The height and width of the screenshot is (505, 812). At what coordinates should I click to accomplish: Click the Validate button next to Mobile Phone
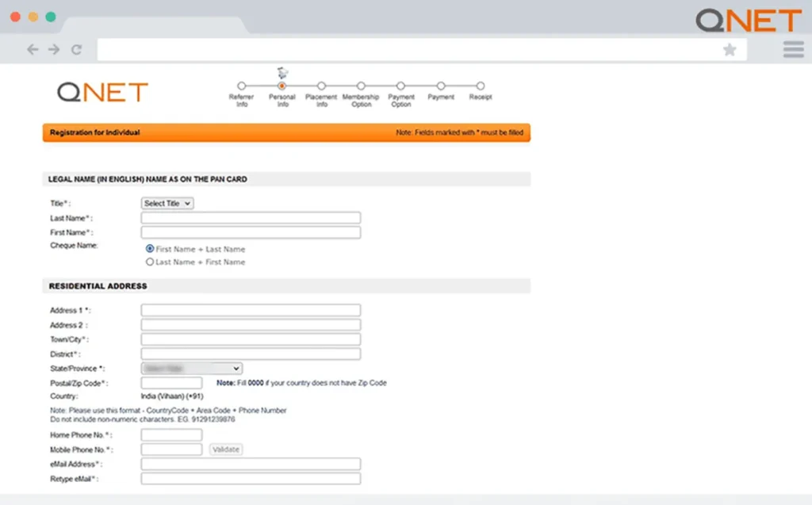[x=226, y=449]
